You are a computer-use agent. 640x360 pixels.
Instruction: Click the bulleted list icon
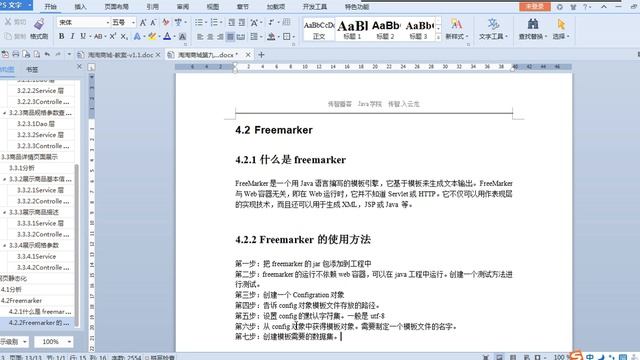tap(199, 22)
